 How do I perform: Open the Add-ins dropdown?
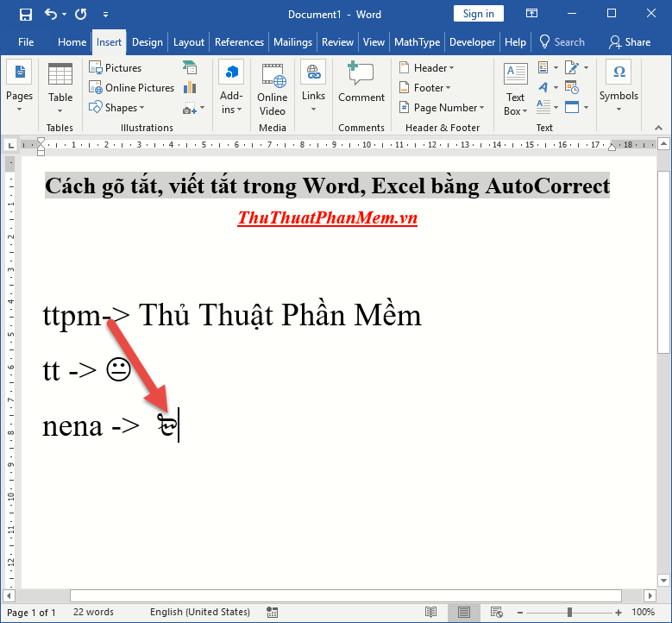pos(231,88)
